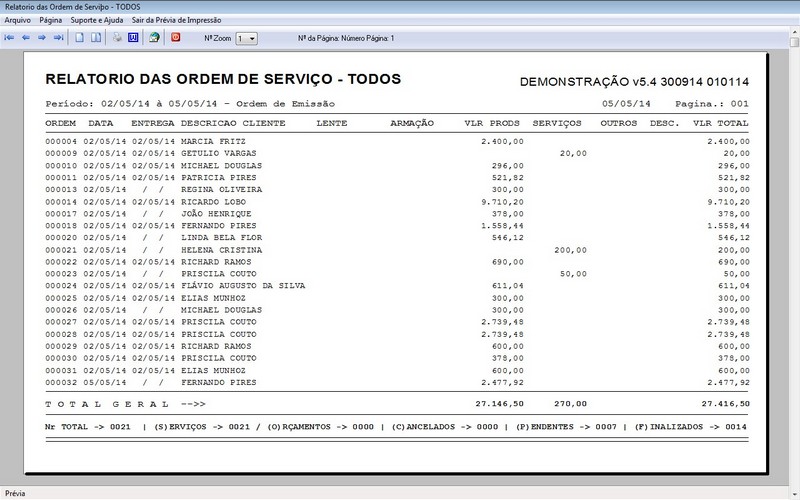Screen dimensions: 800x500
Task: Click the ARMAÇÃO column header
Action: [x=412, y=123]
